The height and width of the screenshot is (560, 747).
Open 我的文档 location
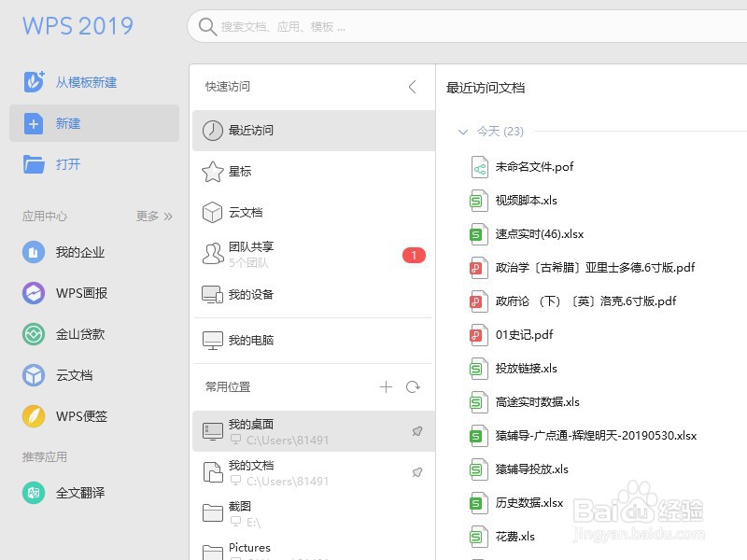coord(314,472)
